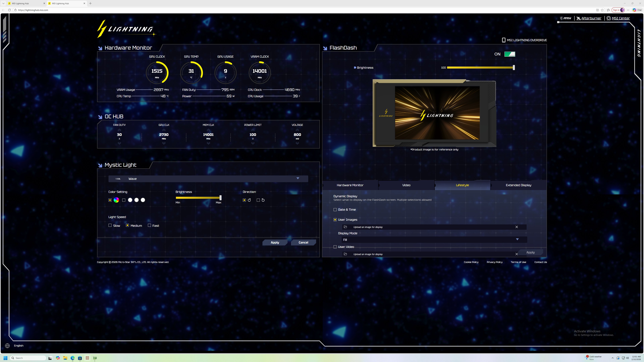Click the MSI Lightning Overdrive device icon
This screenshot has width=644, height=362.
pos(503,40)
